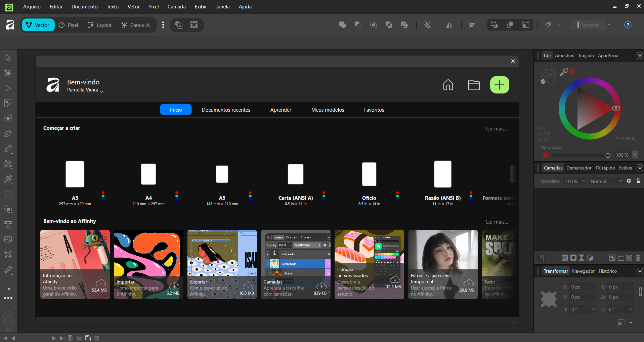This screenshot has height=342, width=644.
Task: Toggle the swap fill and stroke arrows
Action: click(x=553, y=72)
